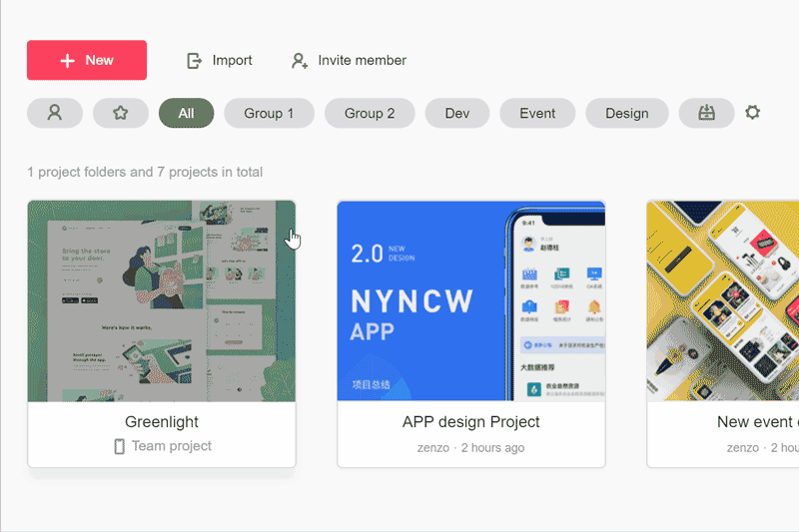Open the yellow New event project thumbnail
Image resolution: width=799 pixels, height=532 pixels.
722,300
